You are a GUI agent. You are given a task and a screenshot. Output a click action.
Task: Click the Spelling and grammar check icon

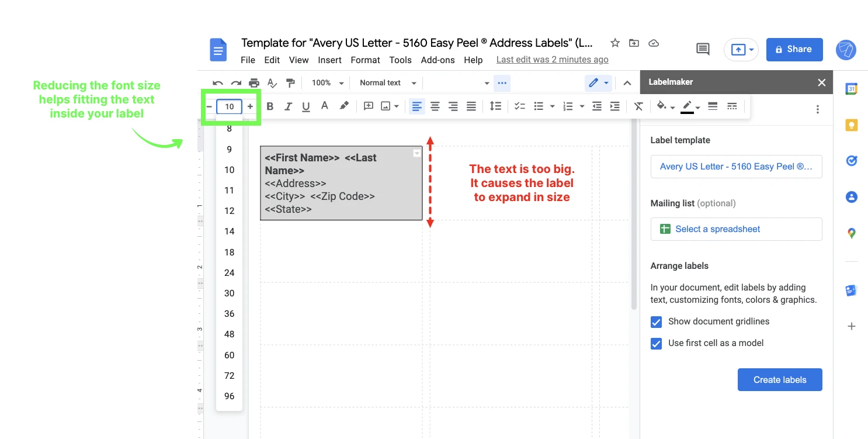click(x=272, y=83)
